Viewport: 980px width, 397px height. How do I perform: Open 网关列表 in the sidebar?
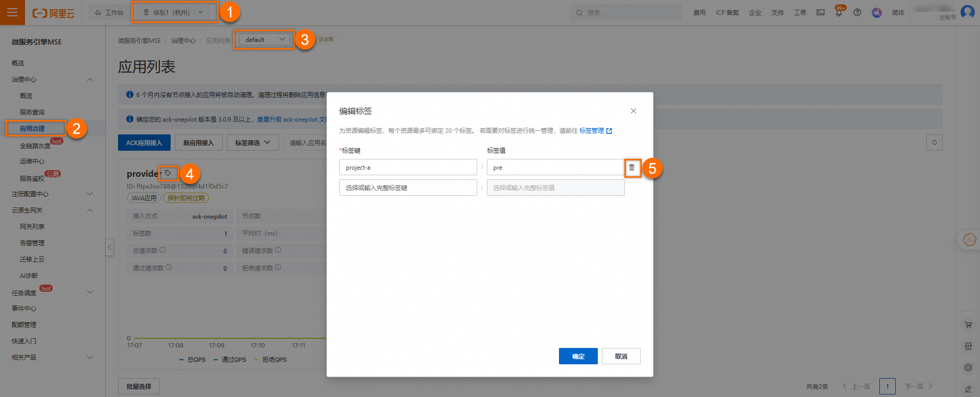point(32,226)
